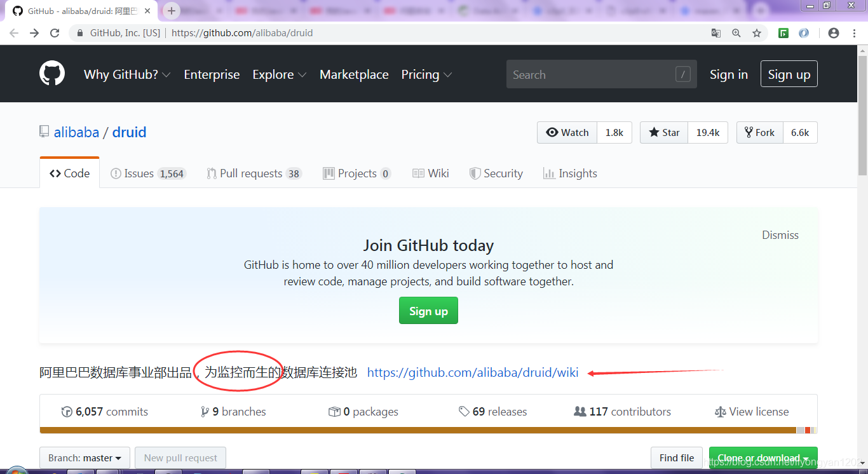Click the green Sign up button in banner
Screen dimensions: 868x474
(428, 311)
